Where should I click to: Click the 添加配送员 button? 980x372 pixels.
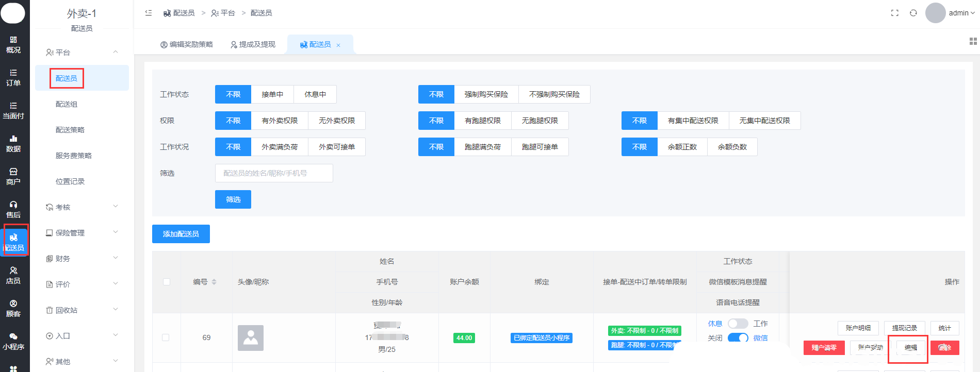coord(181,234)
